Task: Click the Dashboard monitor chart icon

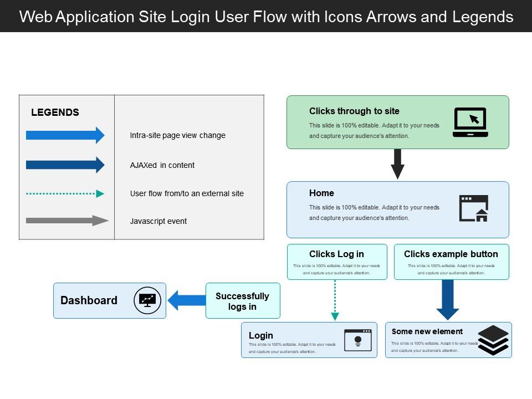Action: (147, 300)
